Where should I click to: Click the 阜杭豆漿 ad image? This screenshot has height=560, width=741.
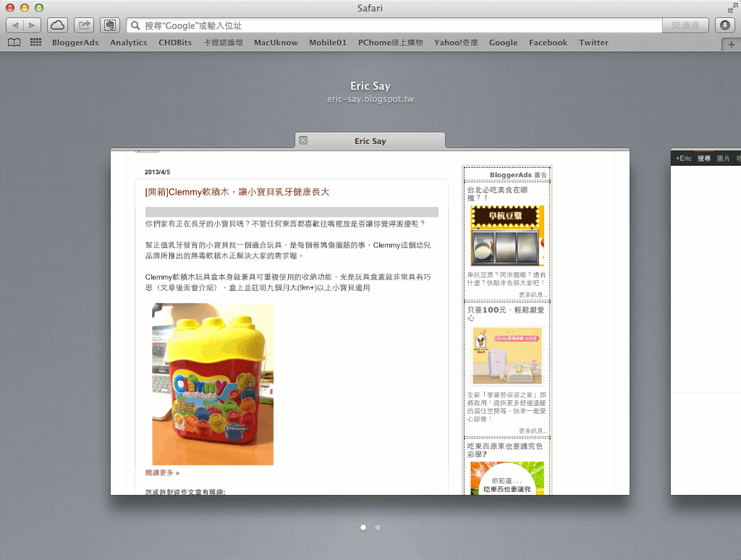point(507,236)
